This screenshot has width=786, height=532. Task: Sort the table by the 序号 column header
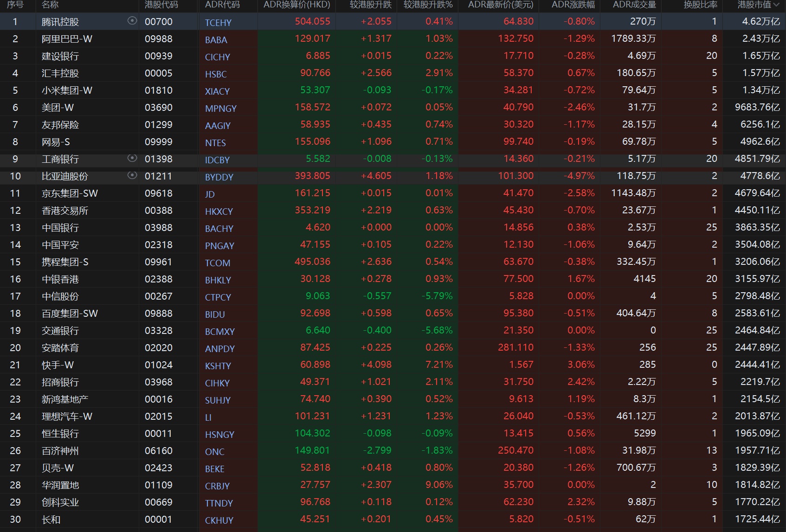[x=15, y=5]
